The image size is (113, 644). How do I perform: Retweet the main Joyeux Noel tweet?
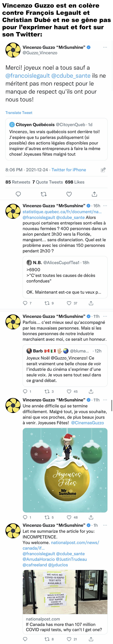(x=44, y=194)
